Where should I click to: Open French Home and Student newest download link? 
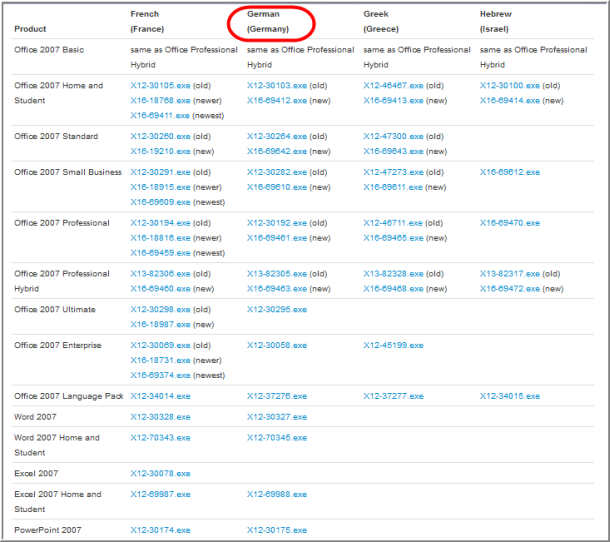tap(160, 116)
